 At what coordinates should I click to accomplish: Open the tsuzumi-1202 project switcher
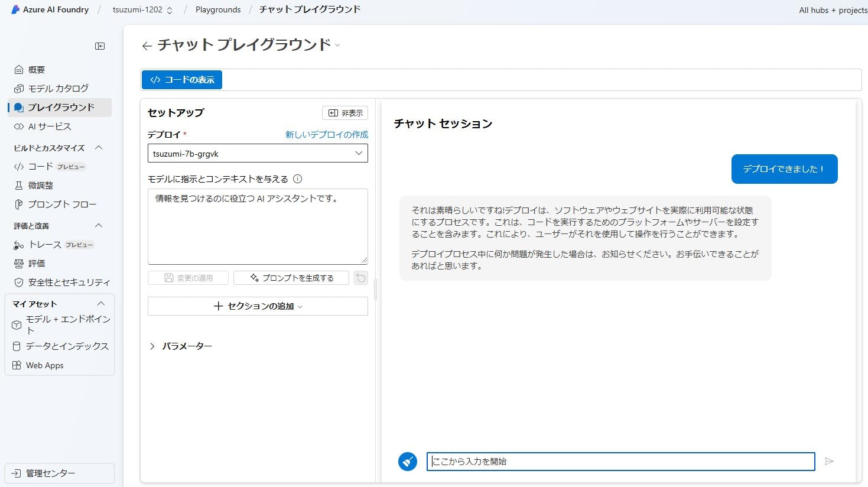click(x=142, y=9)
